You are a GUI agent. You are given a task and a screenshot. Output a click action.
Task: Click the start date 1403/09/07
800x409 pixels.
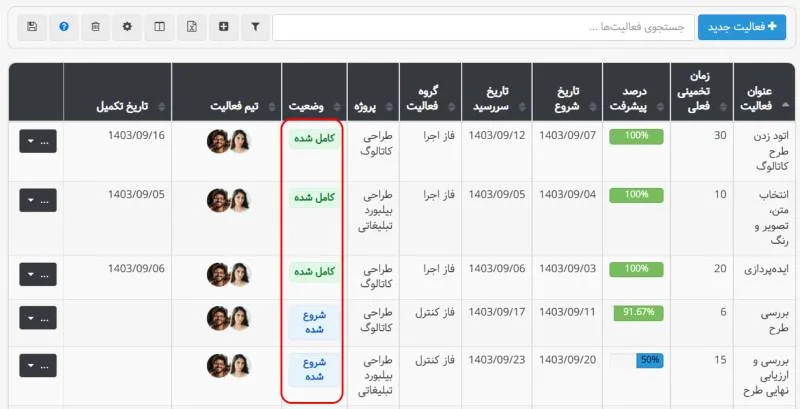click(567, 136)
